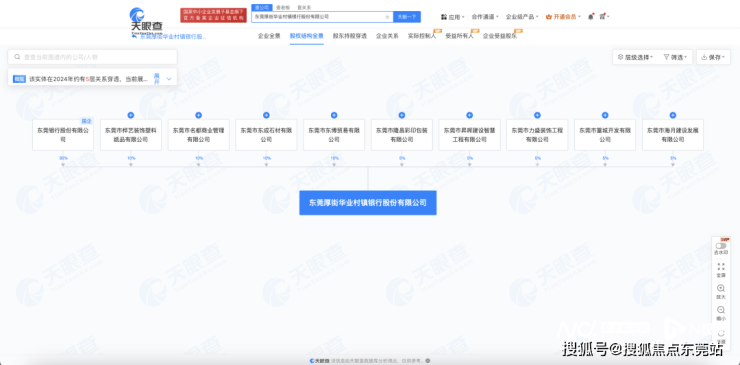The image size is (740, 365).
Task: Click the search magnifier icon in graph search
Action: [x=17, y=57]
